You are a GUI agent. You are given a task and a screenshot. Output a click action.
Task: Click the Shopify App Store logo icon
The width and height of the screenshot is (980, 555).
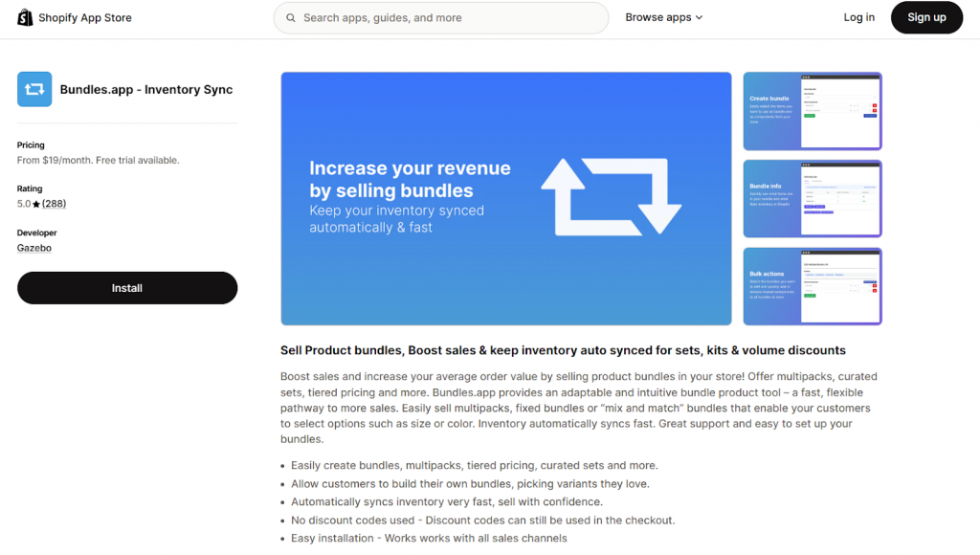coord(24,17)
